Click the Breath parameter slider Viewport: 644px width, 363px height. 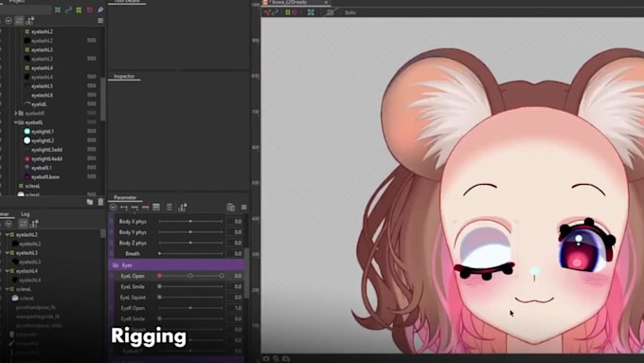pos(190,253)
